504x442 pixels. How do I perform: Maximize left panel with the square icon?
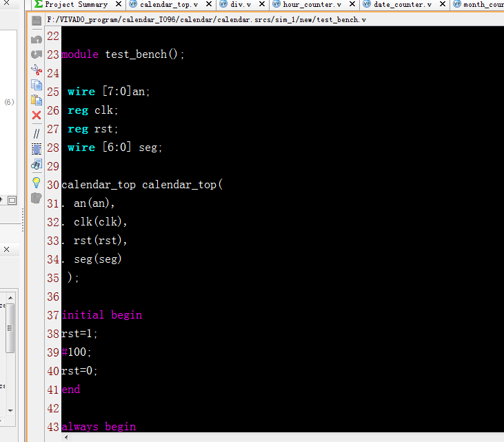(x=12, y=200)
